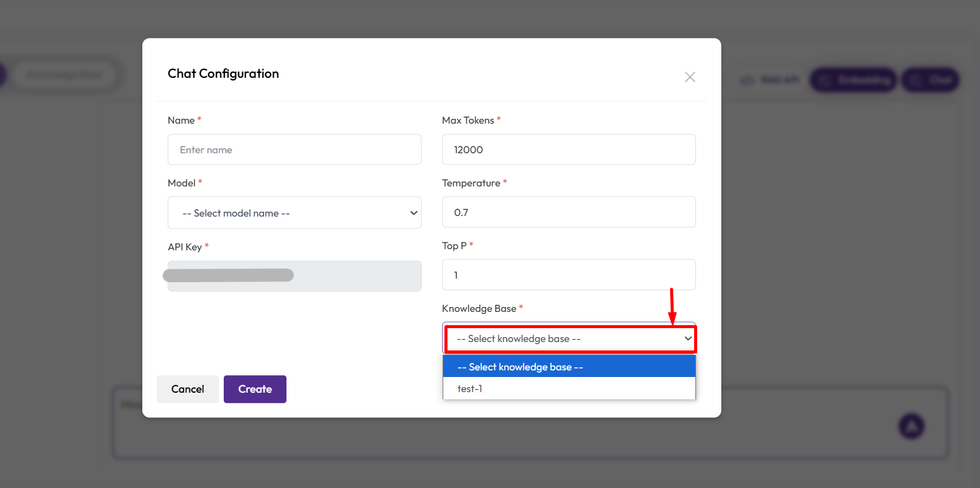Click the blurred Embedding button behind dialog
Viewport: 980px width, 488px height.
coord(853,80)
